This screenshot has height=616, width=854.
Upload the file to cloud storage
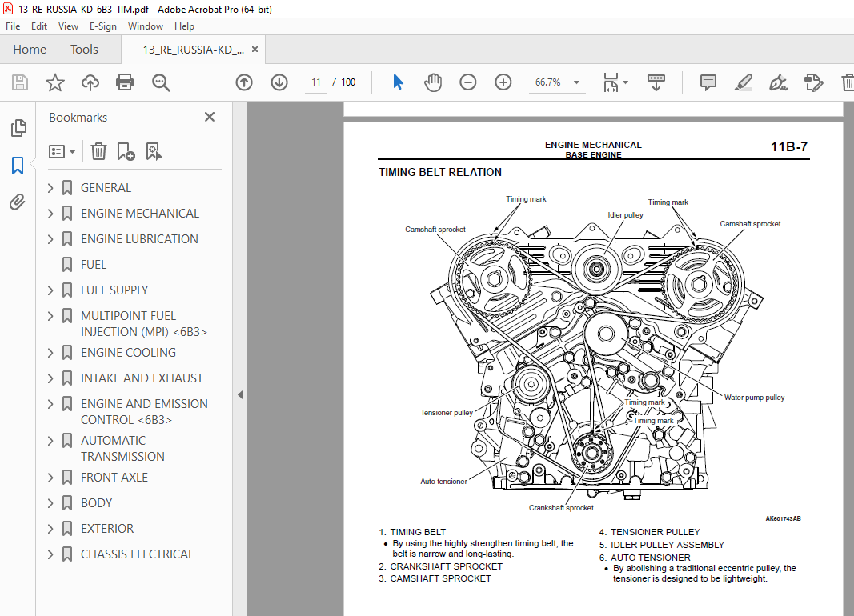coord(90,82)
